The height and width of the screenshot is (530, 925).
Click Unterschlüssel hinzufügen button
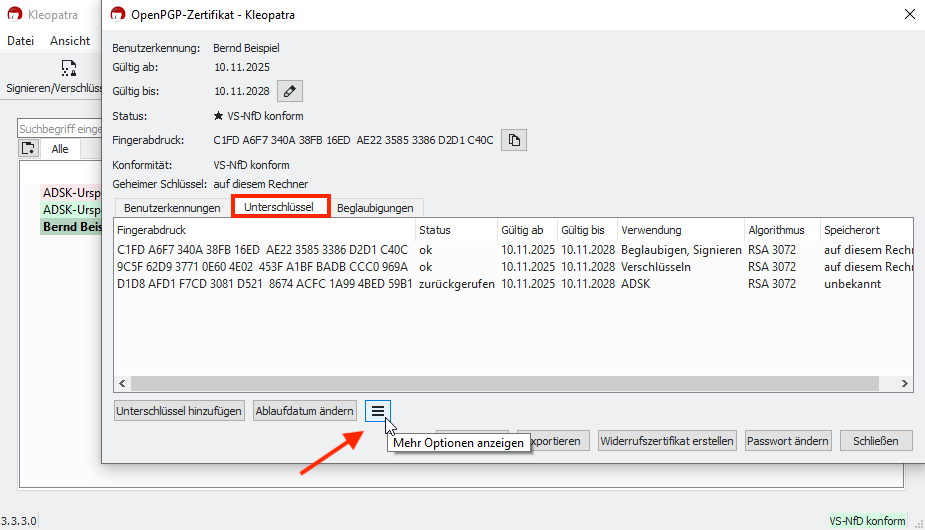coord(180,411)
